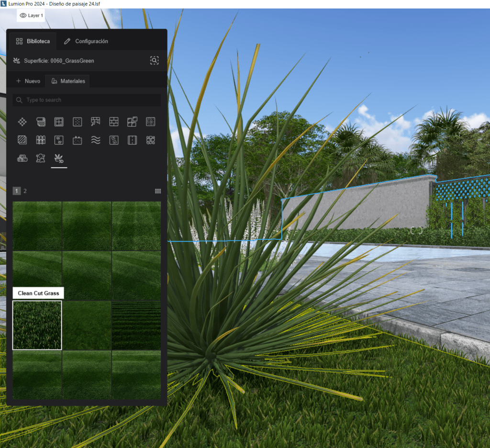The width and height of the screenshot is (490, 448).
Task: Open page 2 of the materials library
Action: pyautogui.click(x=24, y=190)
